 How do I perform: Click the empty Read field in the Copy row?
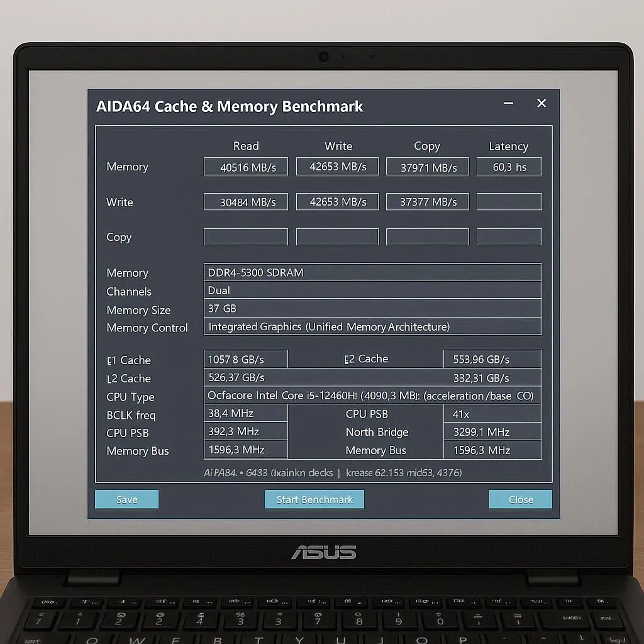(x=245, y=237)
